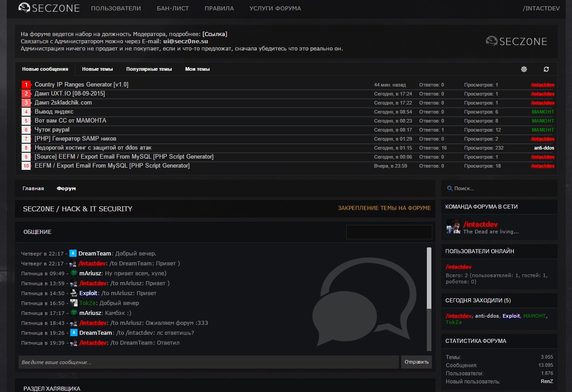
Task: Open the "Закрепление темы на форуме" link
Action: pyautogui.click(x=384, y=208)
